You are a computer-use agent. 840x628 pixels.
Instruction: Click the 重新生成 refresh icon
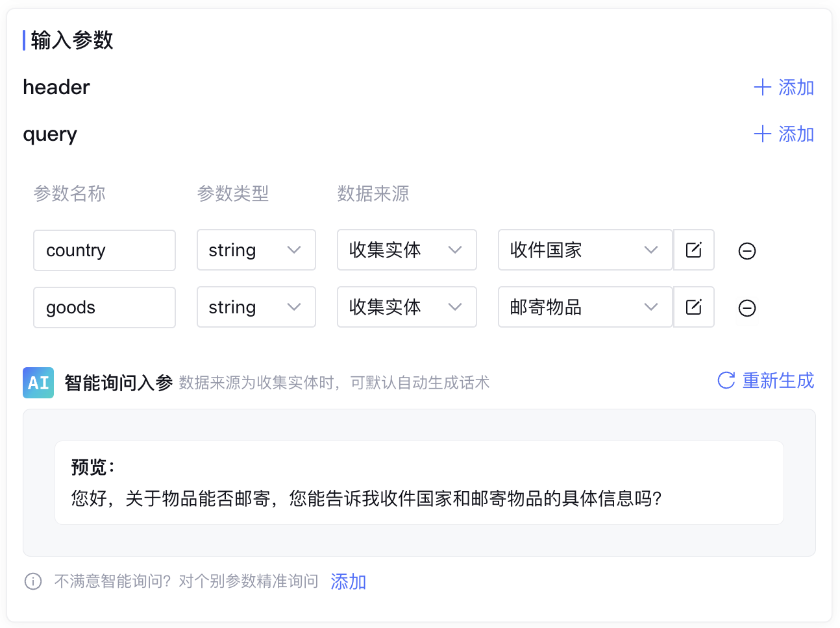click(726, 380)
